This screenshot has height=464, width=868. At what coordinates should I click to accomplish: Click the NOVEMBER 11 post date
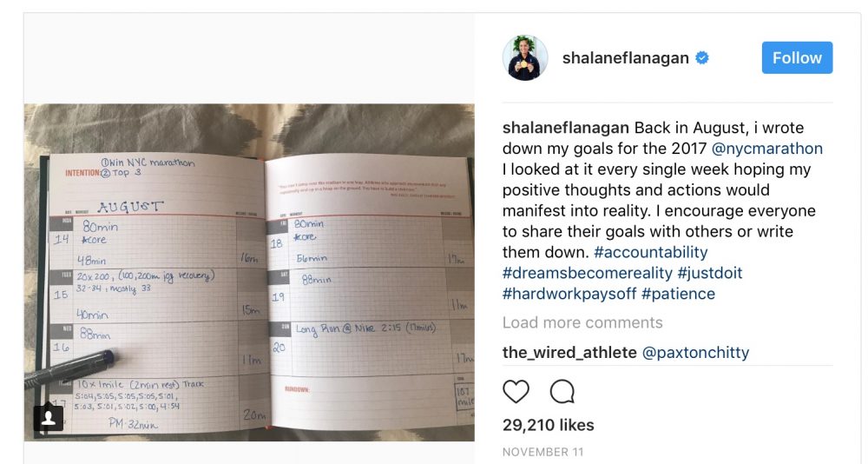543,452
